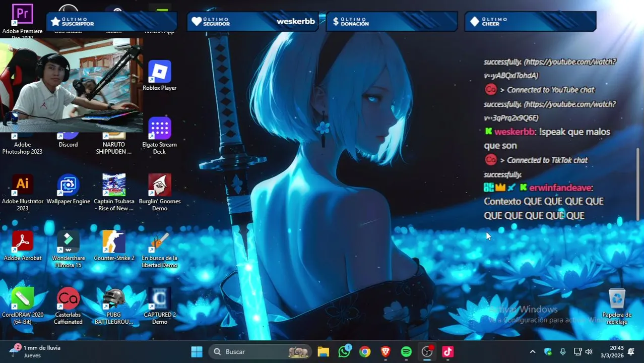Select the NARUTO SHIPPUDEN game shortcut

114,144
